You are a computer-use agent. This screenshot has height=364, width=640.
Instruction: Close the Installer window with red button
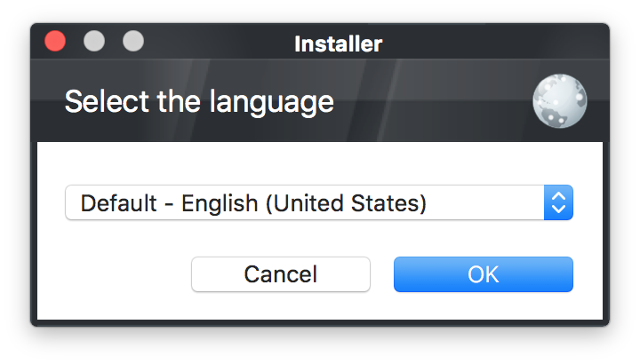55,41
